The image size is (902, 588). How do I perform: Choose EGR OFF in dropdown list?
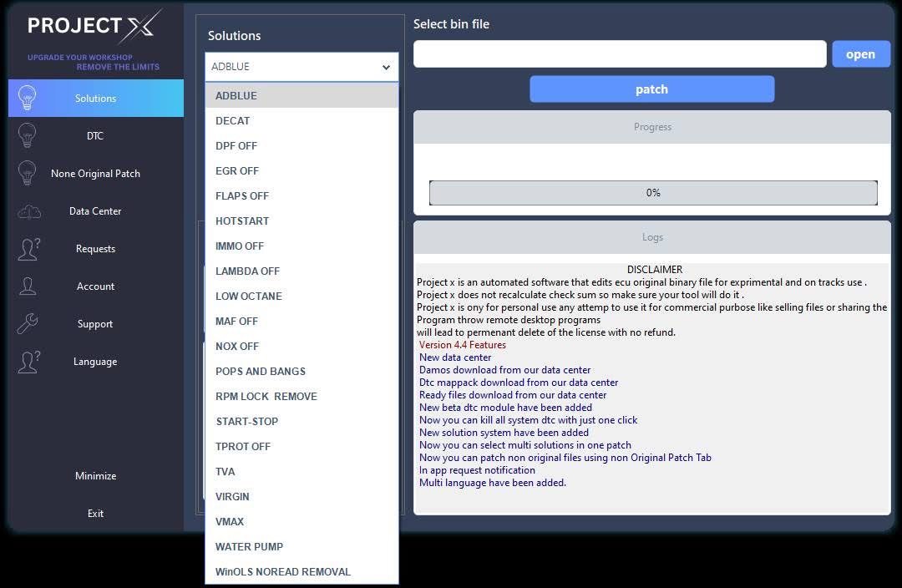tap(237, 171)
